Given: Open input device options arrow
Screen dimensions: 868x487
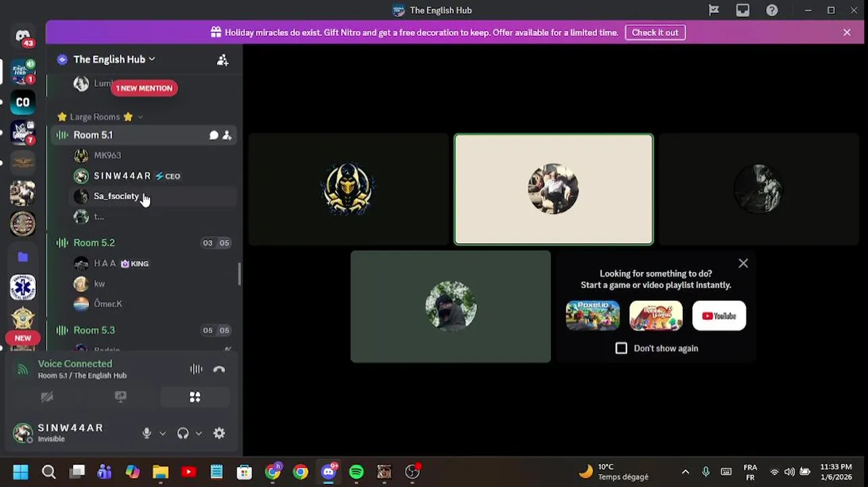Looking at the screenshot, I should (x=162, y=434).
